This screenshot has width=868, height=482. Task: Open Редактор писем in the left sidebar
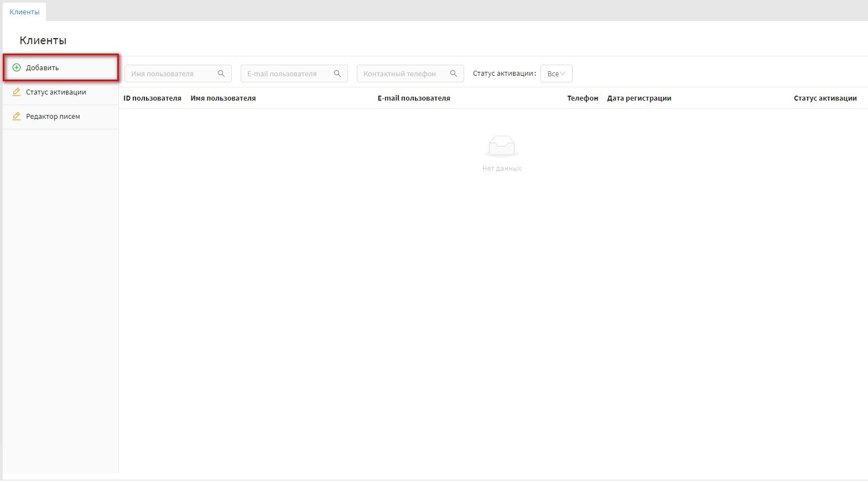pos(53,117)
